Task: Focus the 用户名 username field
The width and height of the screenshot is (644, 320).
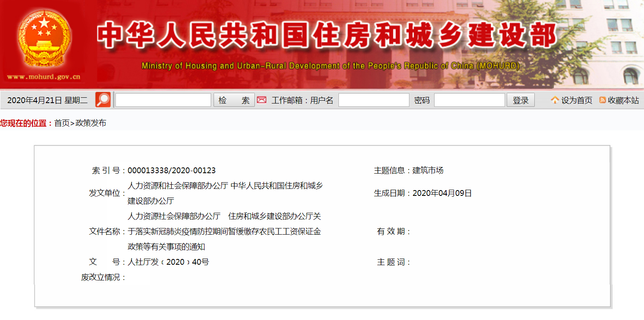Action: (374, 100)
